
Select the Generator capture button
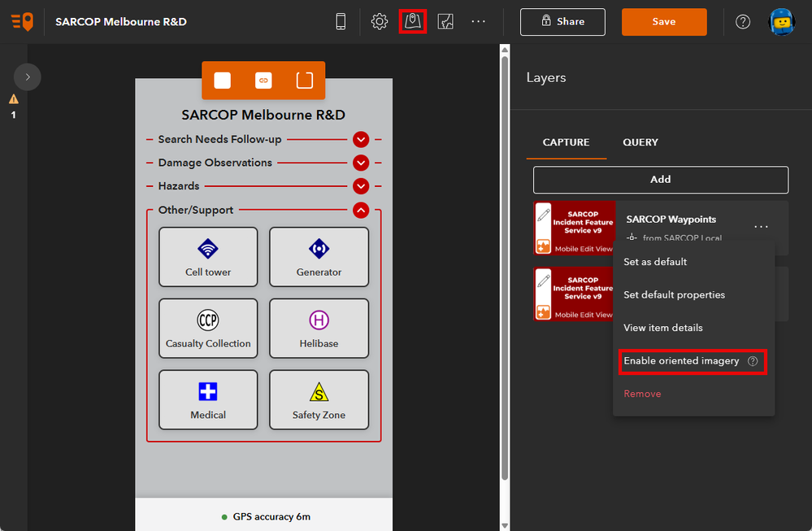click(319, 257)
